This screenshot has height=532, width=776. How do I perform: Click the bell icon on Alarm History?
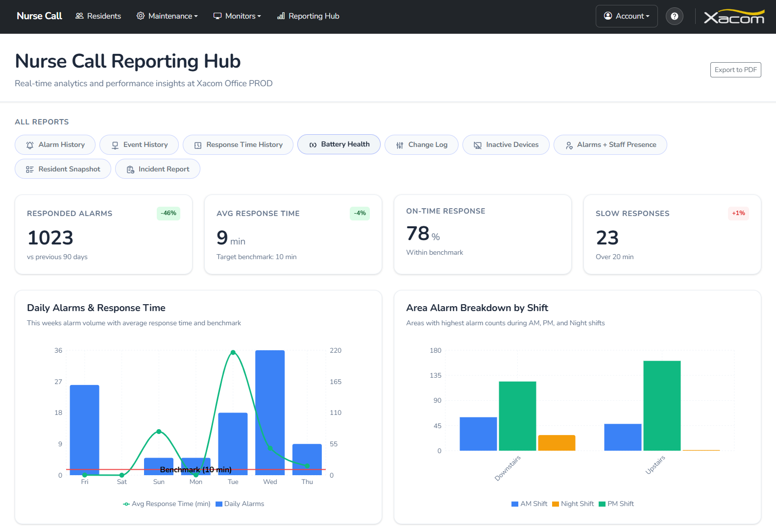pyautogui.click(x=30, y=145)
